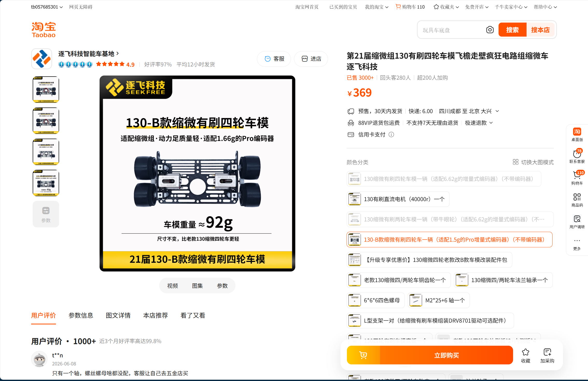This screenshot has height=381, width=588.
Task: Select 130缩微有刷四轮车模一辆 (6.62g) option
Action: (x=444, y=179)
